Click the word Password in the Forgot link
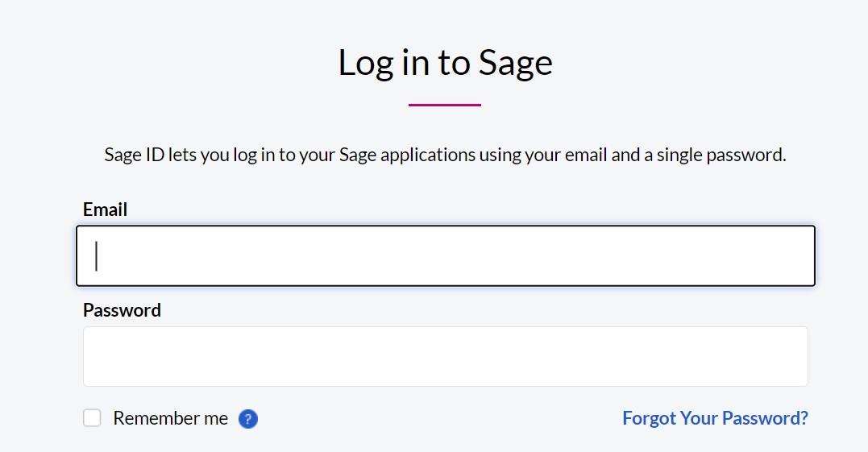Image resolution: width=868 pixels, height=452 pixels. [765, 418]
